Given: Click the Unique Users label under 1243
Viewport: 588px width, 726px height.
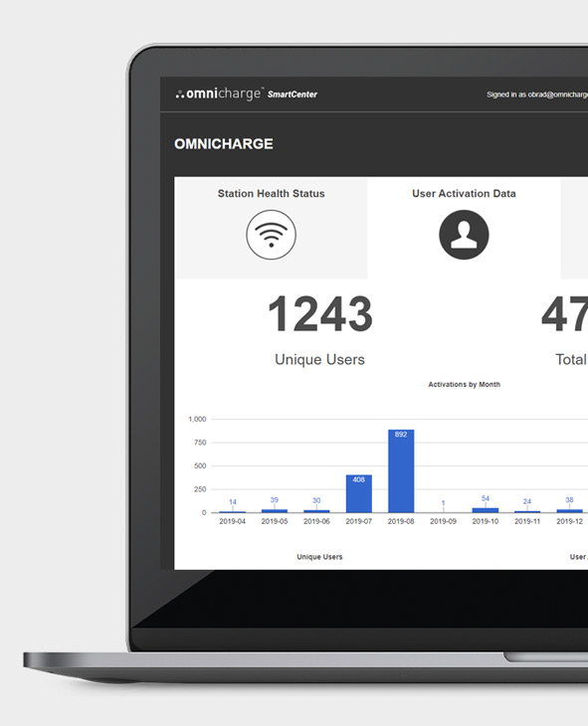Looking at the screenshot, I should point(319,360).
